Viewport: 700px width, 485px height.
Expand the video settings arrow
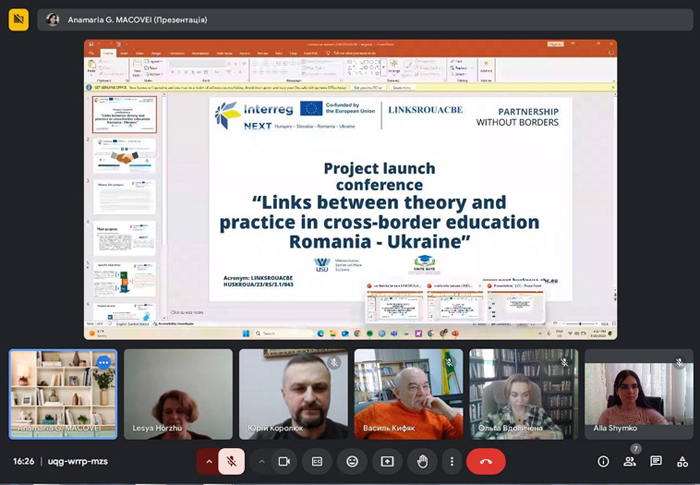[262, 461]
